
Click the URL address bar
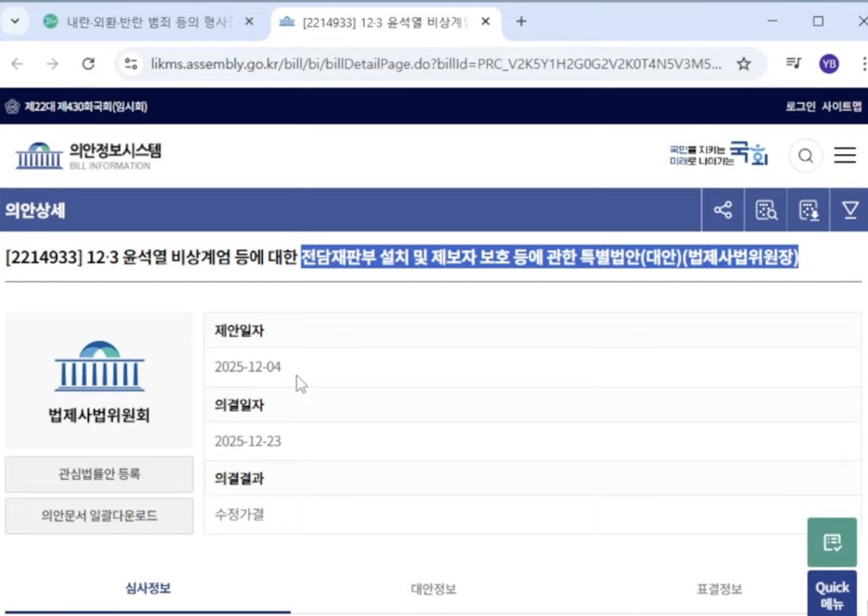pyautogui.click(x=435, y=64)
